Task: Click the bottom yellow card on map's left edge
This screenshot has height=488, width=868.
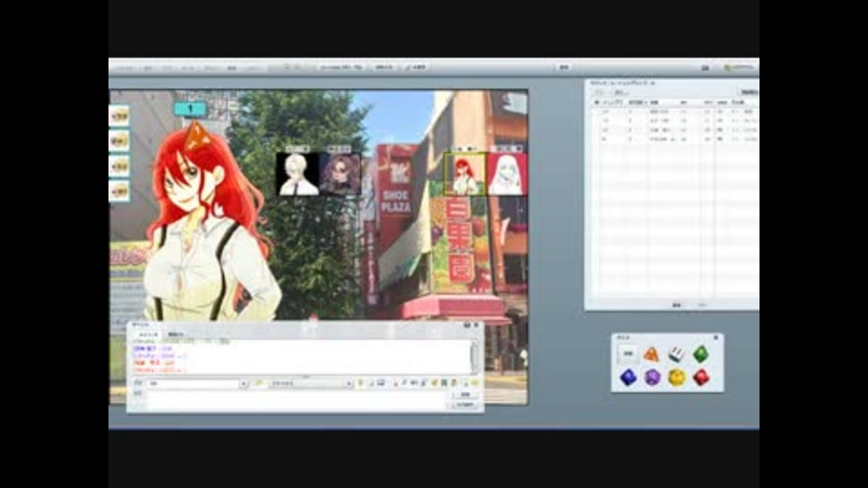Action: [x=119, y=192]
